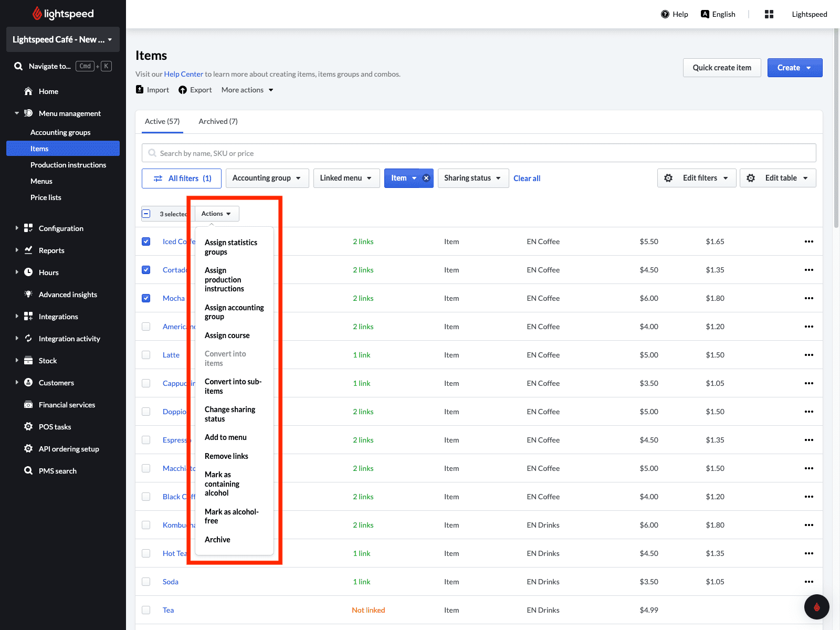
Task: Expand the More actions dropdown
Action: [247, 90]
